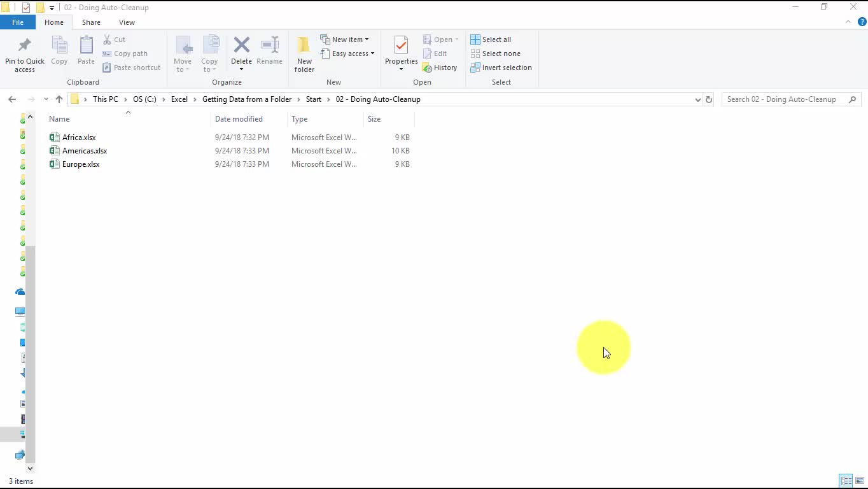Click the Pin to Quick access icon

pyautogui.click(x=25, y=46)
